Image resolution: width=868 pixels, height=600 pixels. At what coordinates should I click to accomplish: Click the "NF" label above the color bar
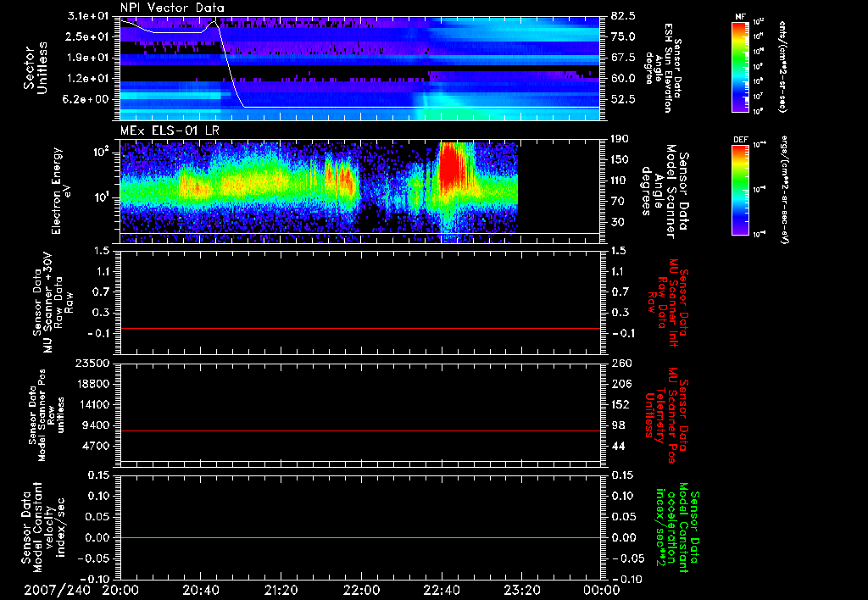(x=741, y=17)
